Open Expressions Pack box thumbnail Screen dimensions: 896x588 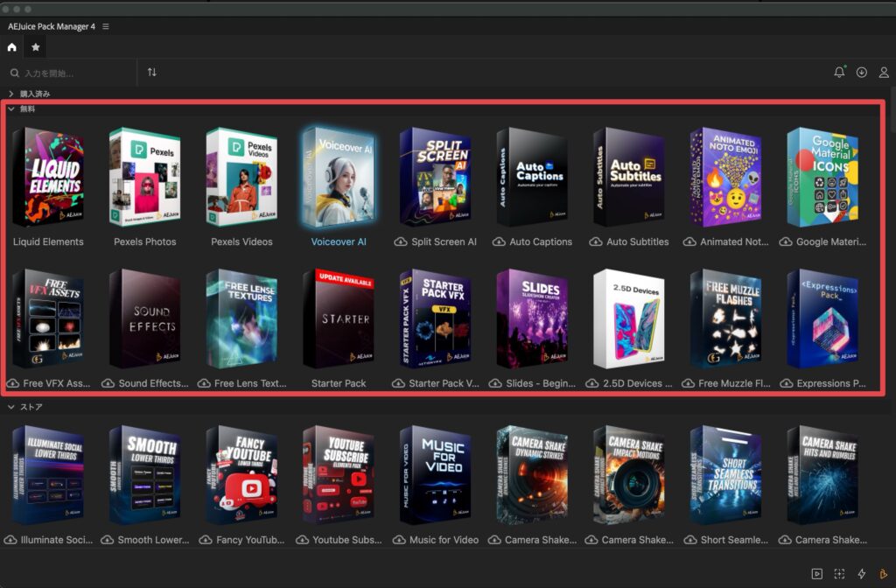[x=822, y=318]
